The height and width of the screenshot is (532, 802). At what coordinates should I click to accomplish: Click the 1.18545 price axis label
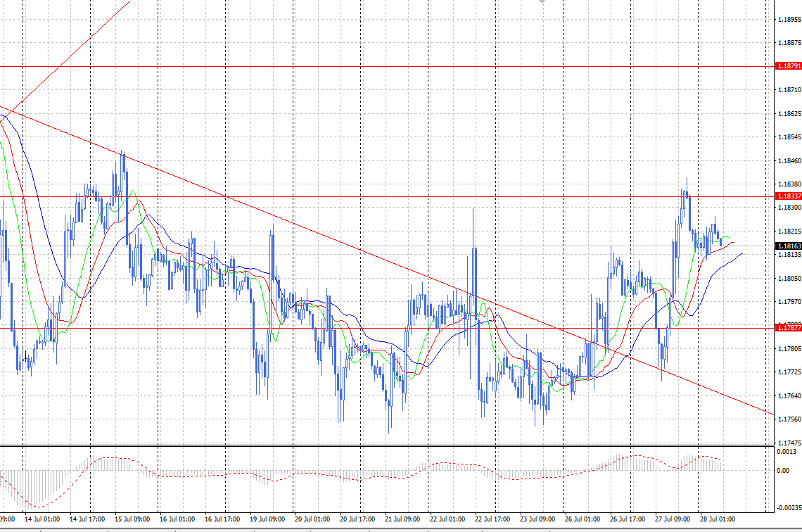pyautogui.click(x=789, y=137)
